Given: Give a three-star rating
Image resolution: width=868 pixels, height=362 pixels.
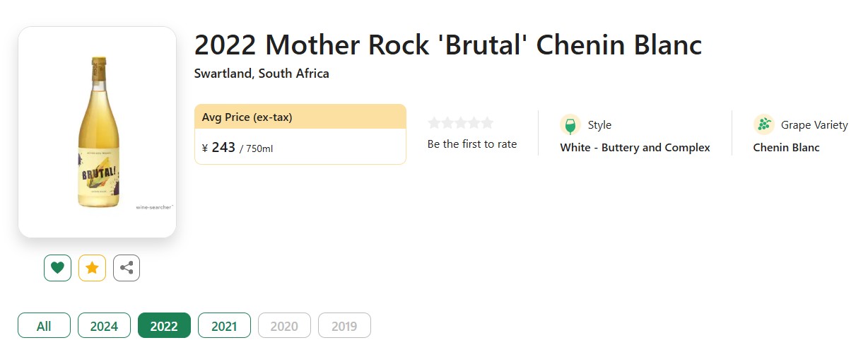Looking at the screenshot, I should 460,123.
